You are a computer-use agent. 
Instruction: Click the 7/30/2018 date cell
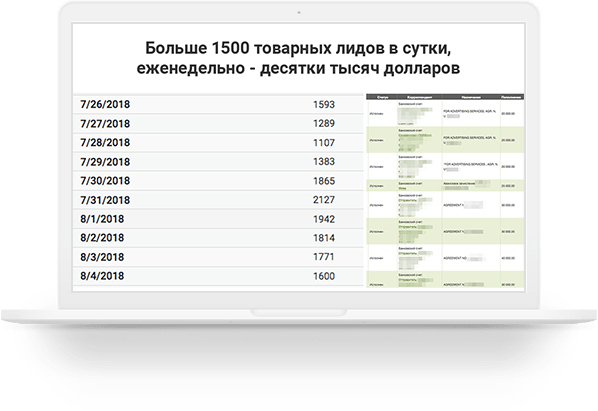[105, 181]
